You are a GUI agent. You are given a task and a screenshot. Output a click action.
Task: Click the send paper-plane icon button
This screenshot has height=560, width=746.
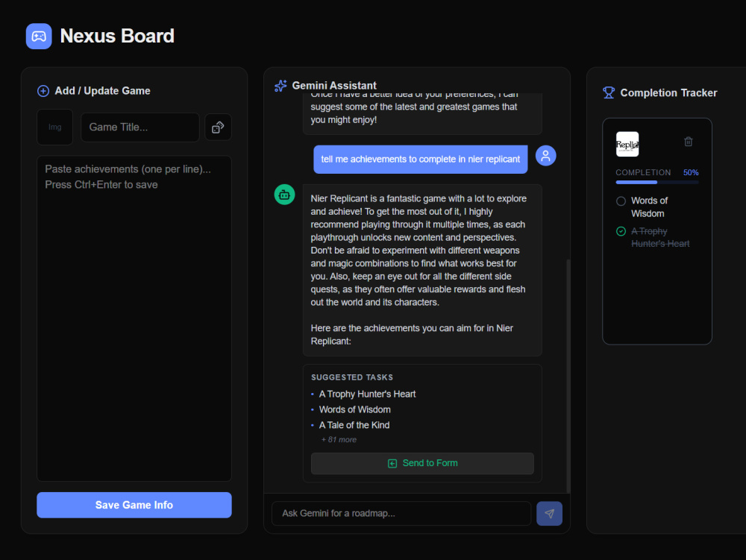(550, 514)
